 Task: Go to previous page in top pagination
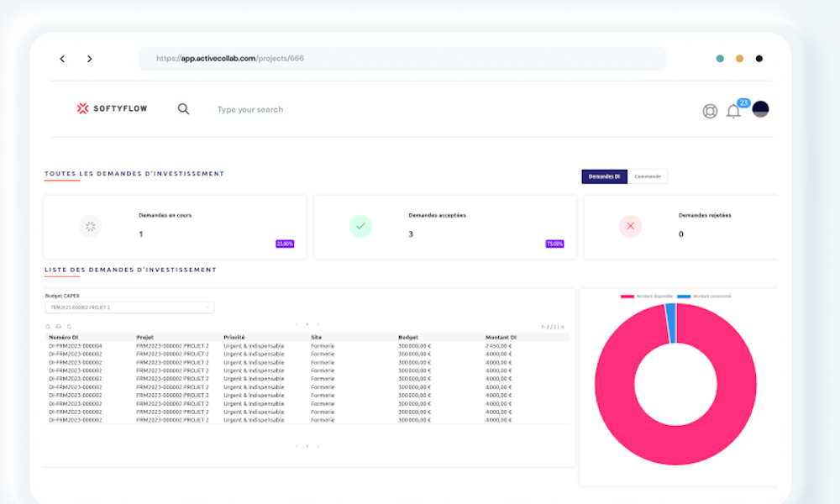297,324
